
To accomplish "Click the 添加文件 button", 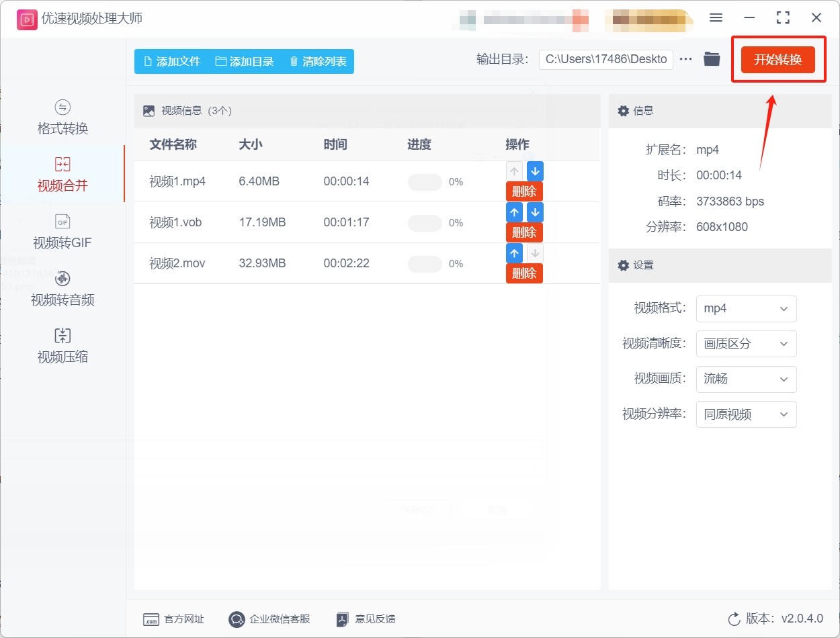I will point(172,61).
